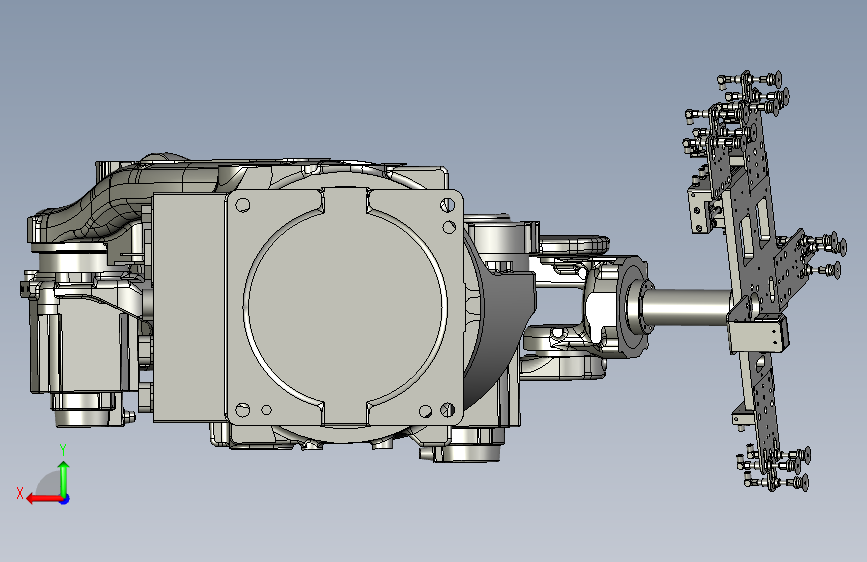Click the red X axis arrow of triad

44,499
